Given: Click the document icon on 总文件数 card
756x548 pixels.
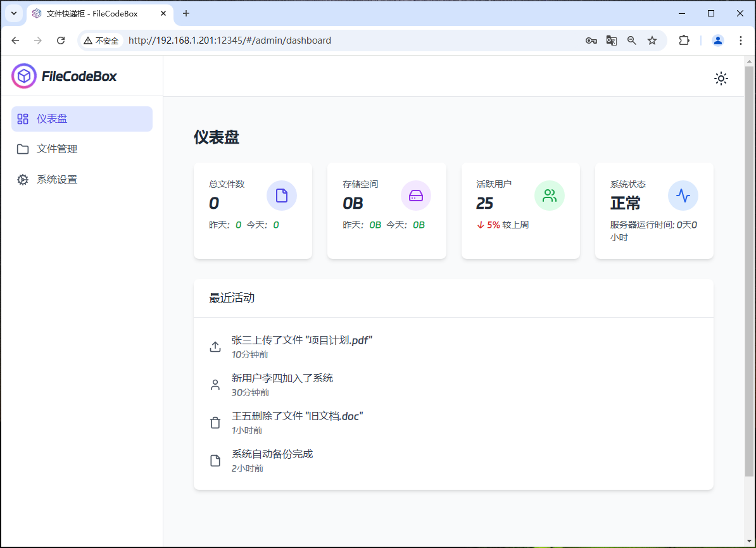Looking at the screenshot, I should (282, 196).
